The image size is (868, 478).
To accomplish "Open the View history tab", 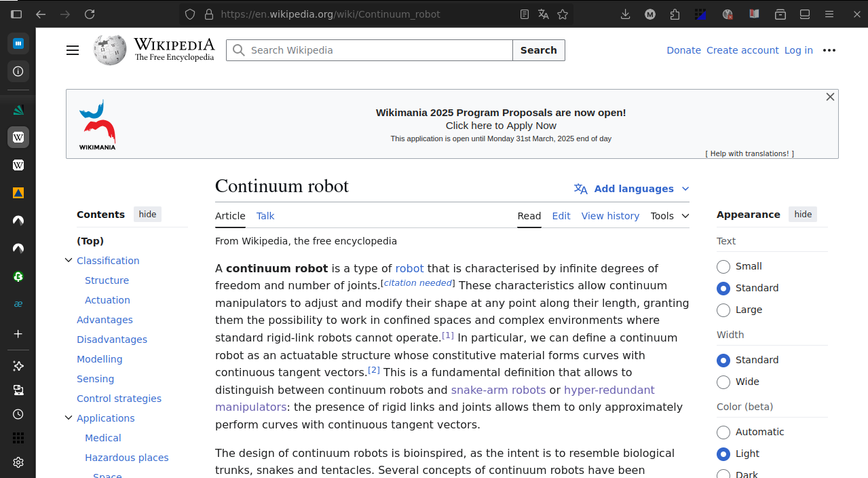I will [610, 216].
